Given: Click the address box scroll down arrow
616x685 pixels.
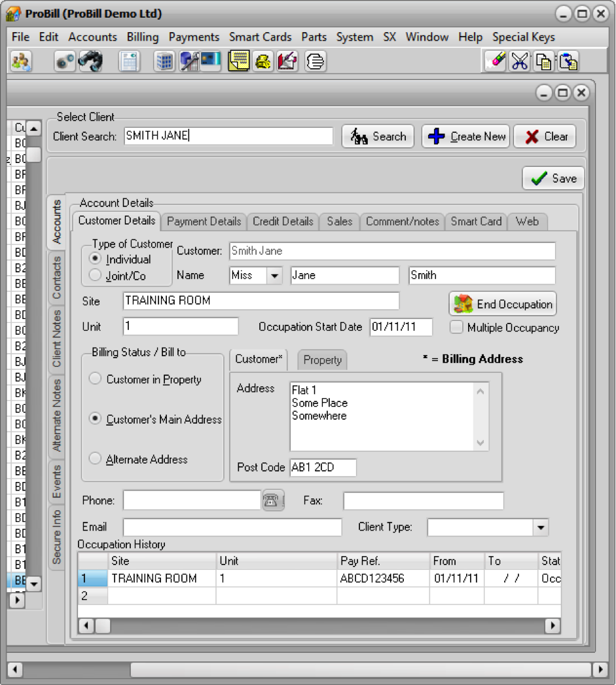Looking at the screenshot, I should [480, 443].
